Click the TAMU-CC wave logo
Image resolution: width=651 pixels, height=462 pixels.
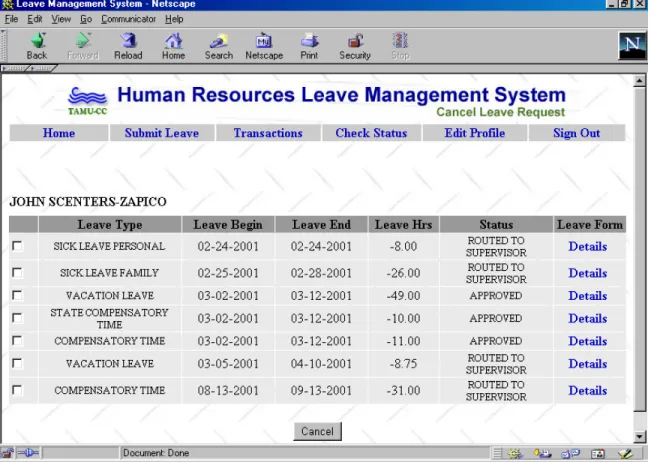(x=88, y=101)
